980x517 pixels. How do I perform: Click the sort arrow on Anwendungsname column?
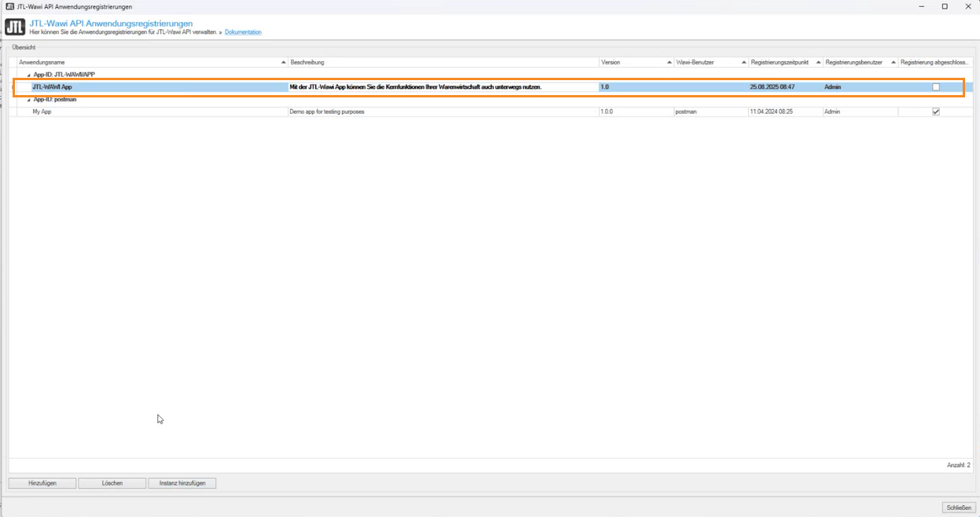(284, 63)
